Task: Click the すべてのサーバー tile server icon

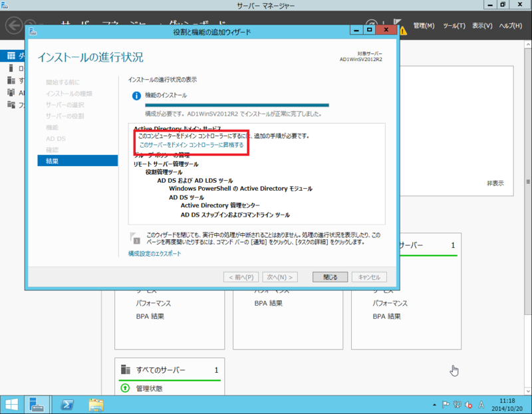Action: (x=126, y=369)
